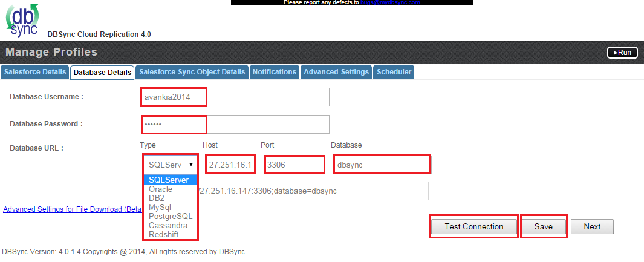Click the Port field showing 3306
This screenshot has height=262, width=644.
(294, 164)
